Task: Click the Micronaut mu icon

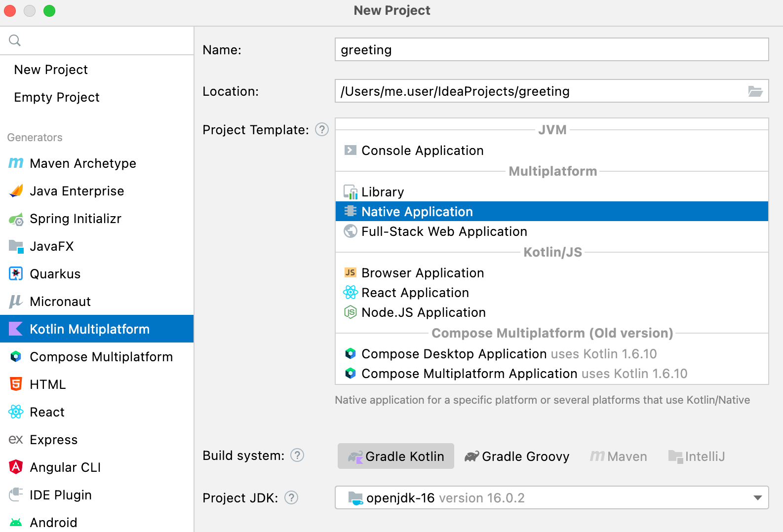Action: 16,301
